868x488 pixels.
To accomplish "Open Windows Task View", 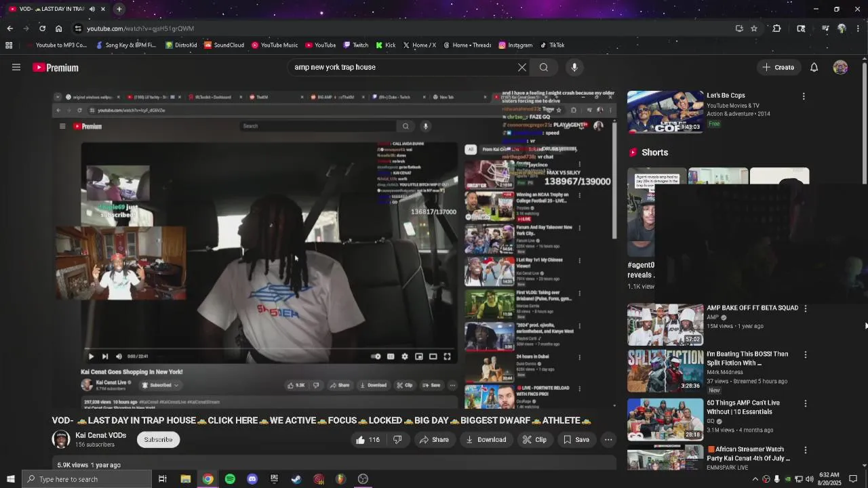I will coord(163,479).
